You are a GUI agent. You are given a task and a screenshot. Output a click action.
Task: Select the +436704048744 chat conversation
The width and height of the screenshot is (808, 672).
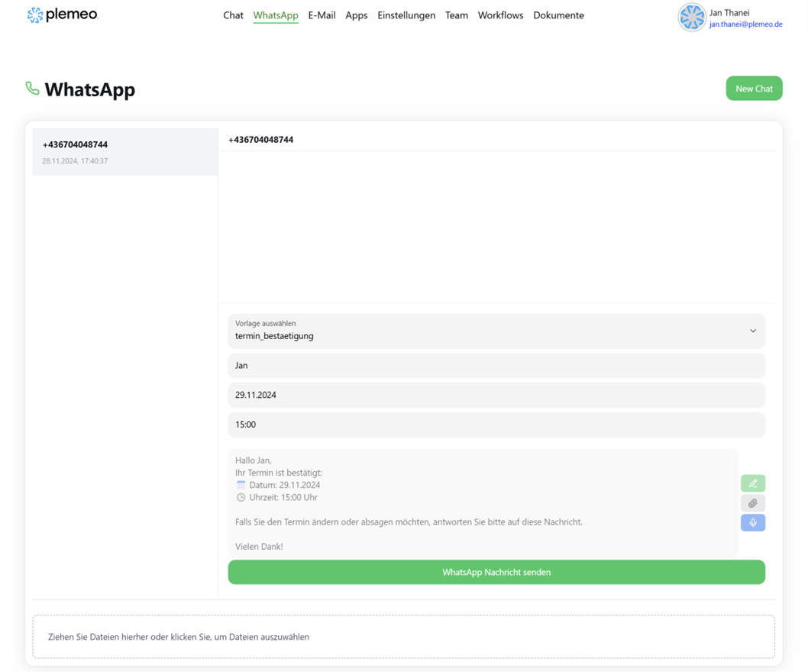(x=124, y=151)
